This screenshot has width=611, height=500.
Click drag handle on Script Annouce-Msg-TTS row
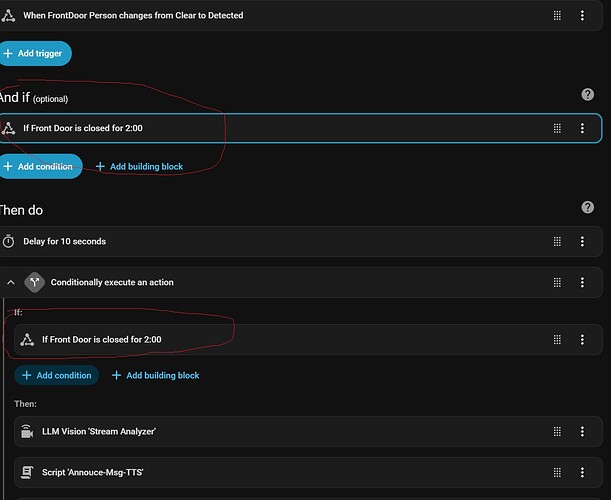[x=558, y=469]
